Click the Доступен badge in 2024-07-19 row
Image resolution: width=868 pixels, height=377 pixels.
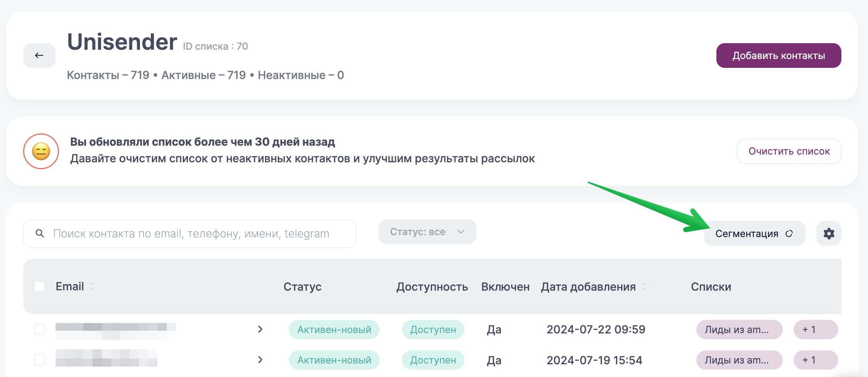[433, 360]
